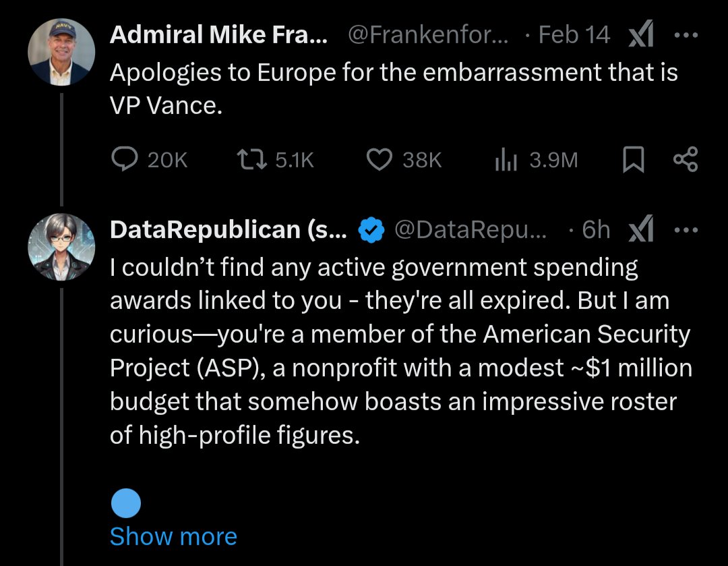The image size is (728, 566).
Task: Expand the reply with Show more
Action: (x=173, y=536)
